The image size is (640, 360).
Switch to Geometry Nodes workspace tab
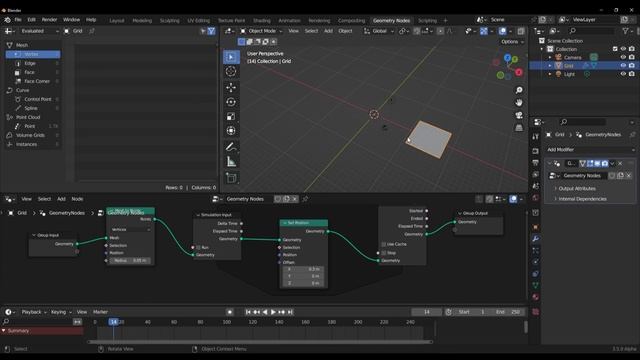[391, 20]
